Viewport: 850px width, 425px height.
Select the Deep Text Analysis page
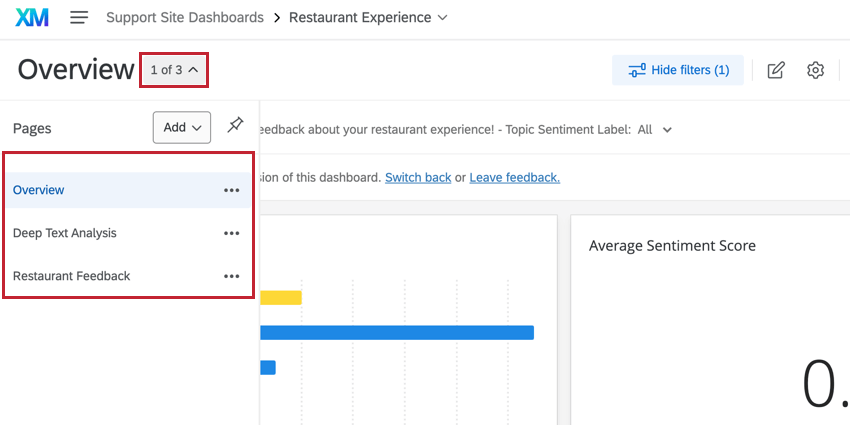(x=65, y=233)
